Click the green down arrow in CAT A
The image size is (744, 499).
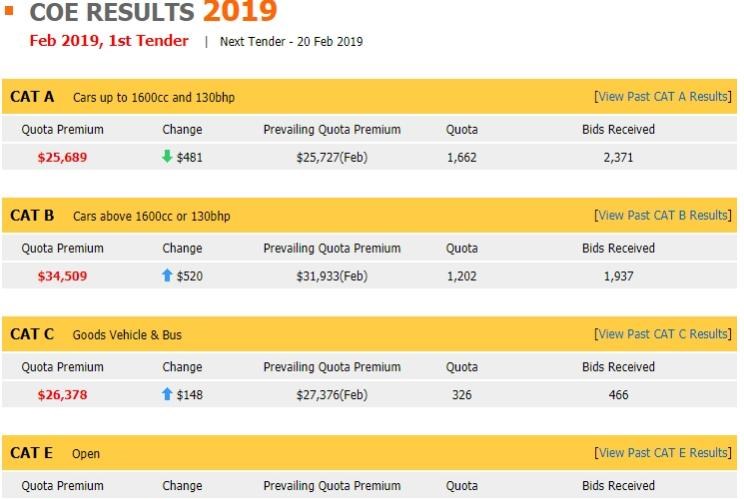tap(167, 156)
